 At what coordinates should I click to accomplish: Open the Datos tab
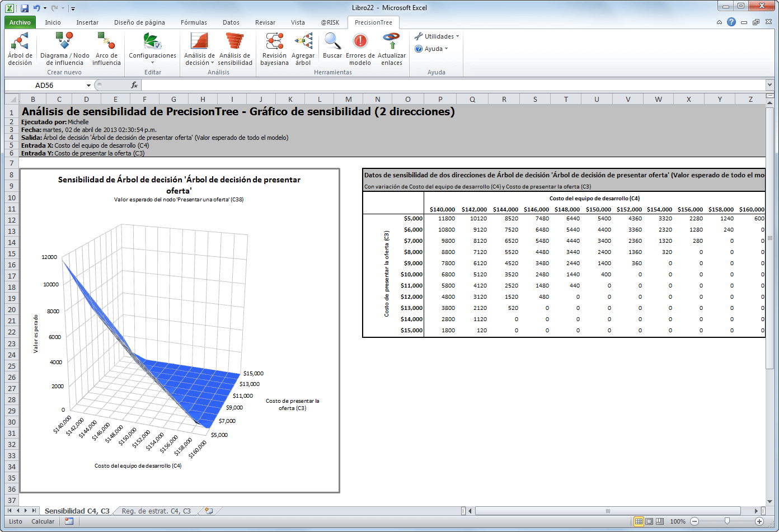231,22
